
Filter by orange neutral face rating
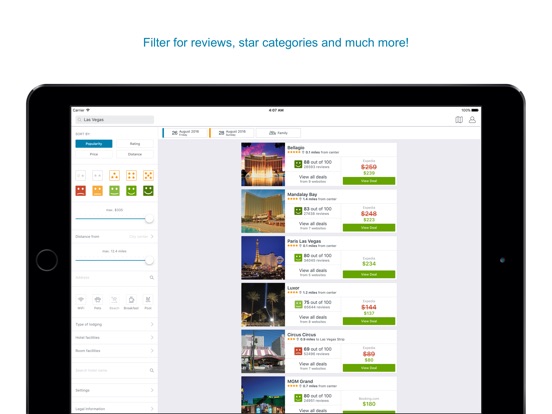(98, 191)
